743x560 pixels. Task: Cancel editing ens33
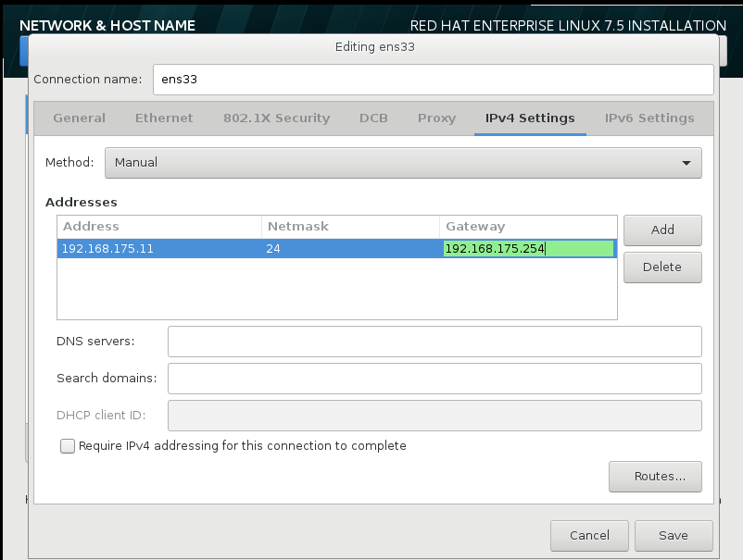tap(589, 536)
